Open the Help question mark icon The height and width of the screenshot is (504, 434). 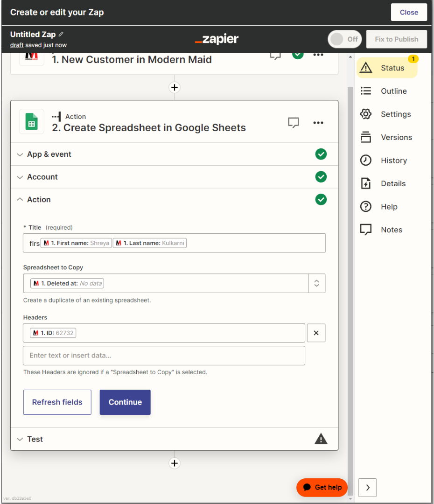tap(366, 207)
